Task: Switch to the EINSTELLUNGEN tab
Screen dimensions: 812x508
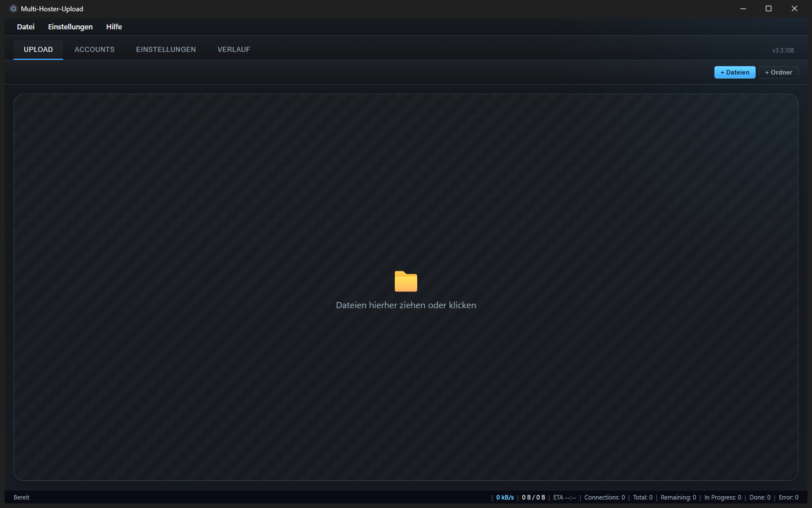Action: [166, 50]
